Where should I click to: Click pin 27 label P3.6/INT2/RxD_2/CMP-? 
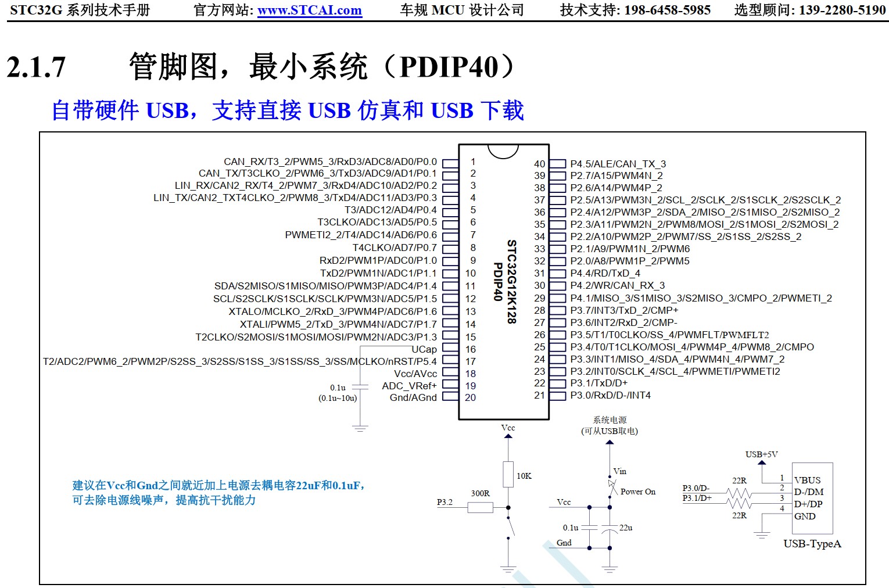(x=623, y=322)
